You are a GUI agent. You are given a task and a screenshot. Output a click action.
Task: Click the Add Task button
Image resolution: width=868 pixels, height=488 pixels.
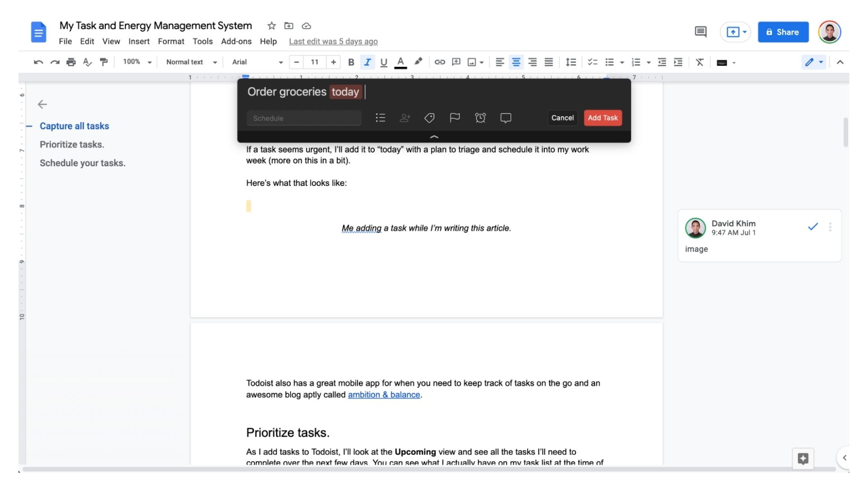[603, 118]
